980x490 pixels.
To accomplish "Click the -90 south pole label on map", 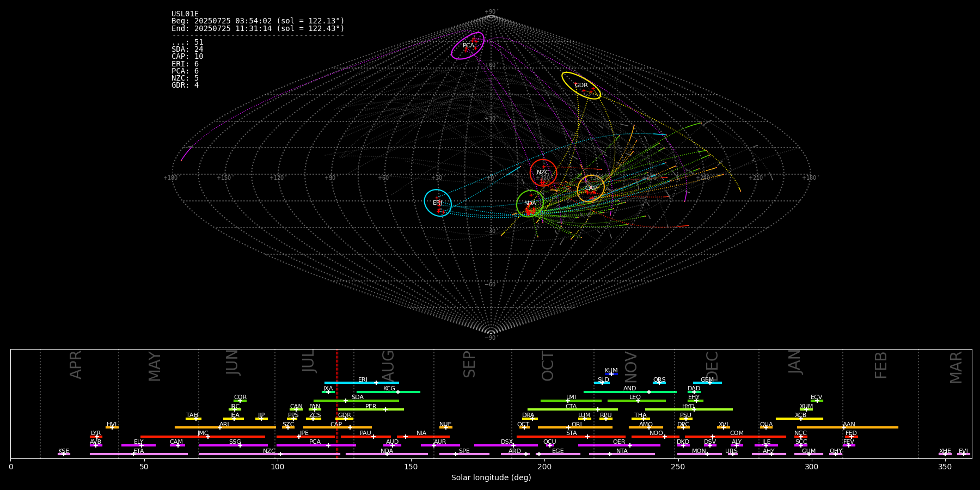I will pos(491,338).
